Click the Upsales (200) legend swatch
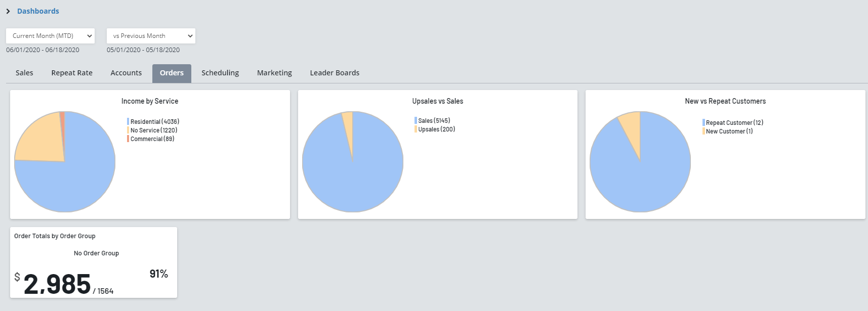Viewport: 868px width, 311px height. click(x=416, y=129)
